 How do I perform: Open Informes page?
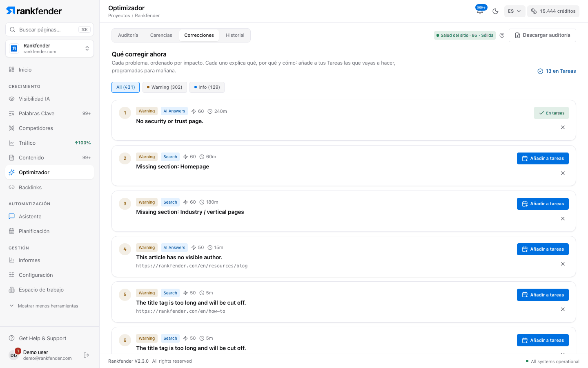pos(49,260)
